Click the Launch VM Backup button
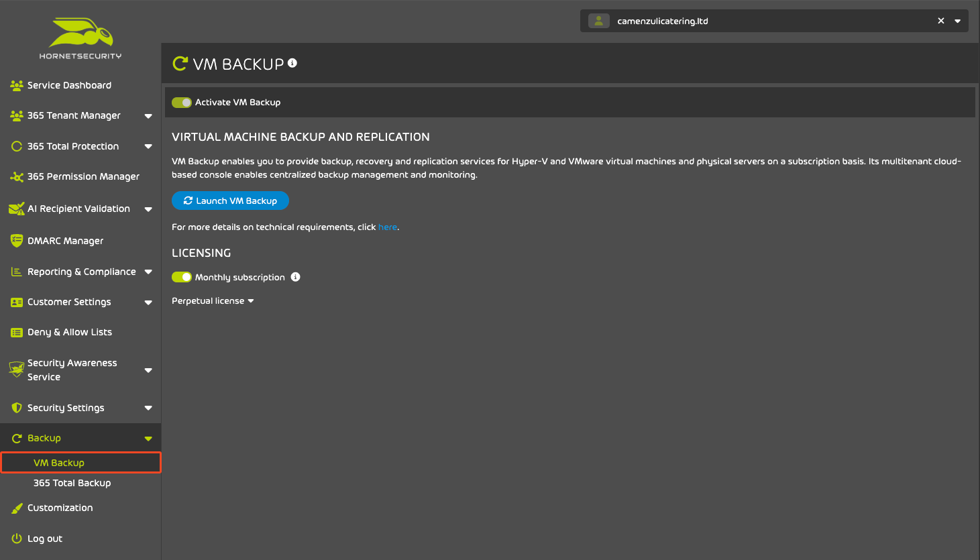This screenshot has width=980, height=560. (230, 201)
